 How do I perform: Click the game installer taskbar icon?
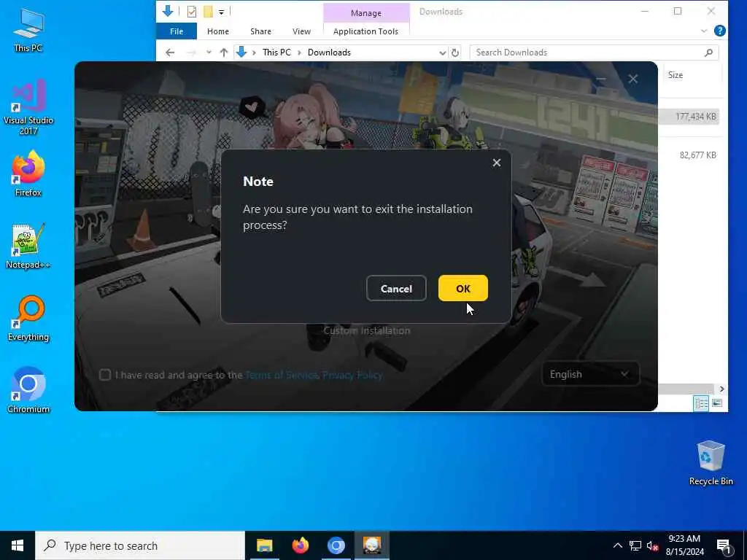(x=372, y=545)
